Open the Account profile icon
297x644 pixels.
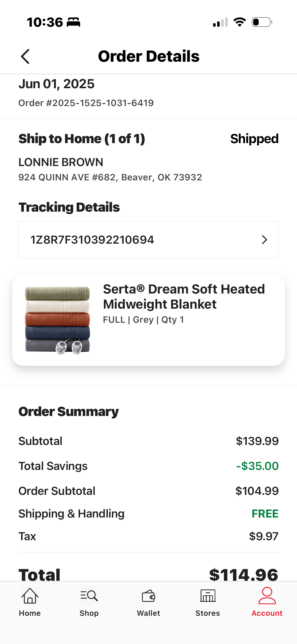pos(267,596)
